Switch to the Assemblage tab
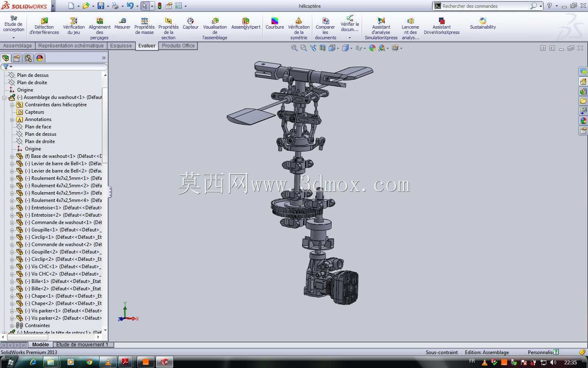 point(18,46)
